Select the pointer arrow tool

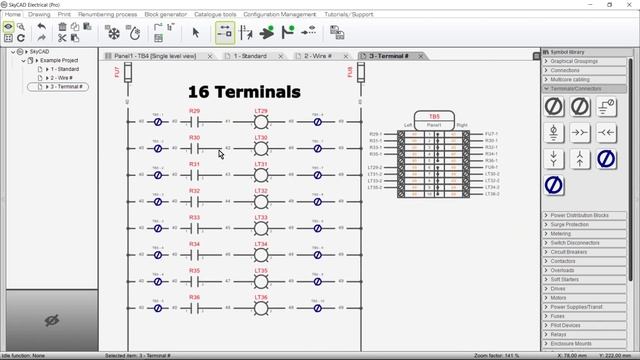196,33
